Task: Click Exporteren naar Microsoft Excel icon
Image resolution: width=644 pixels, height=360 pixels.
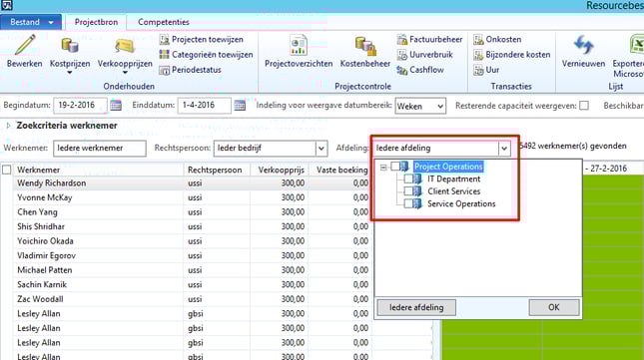Action: click(637, 45)
